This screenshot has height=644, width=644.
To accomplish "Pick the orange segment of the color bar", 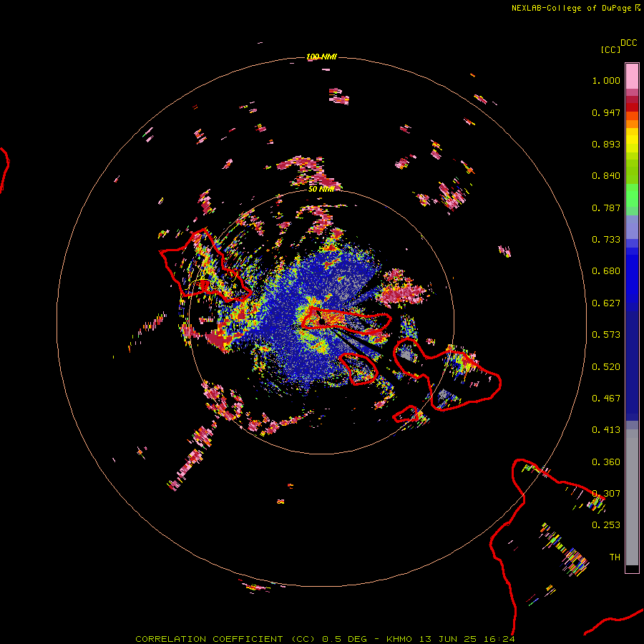I will coord(632,124).
